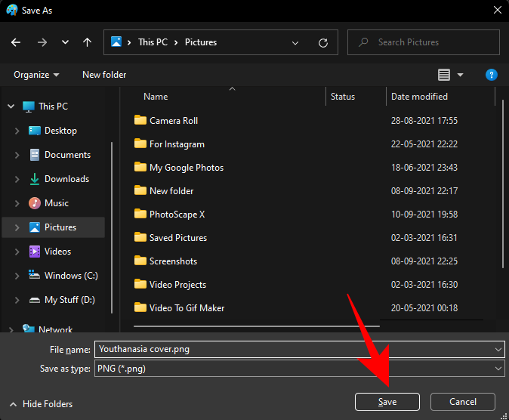Expand the Downloads tree node

pos(17,179)
